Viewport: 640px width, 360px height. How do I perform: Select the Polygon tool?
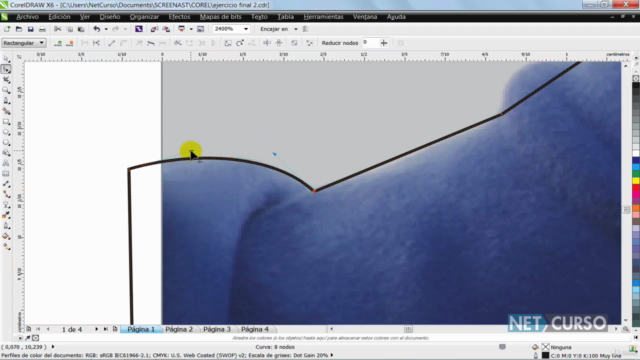click(x=6, y=142)
